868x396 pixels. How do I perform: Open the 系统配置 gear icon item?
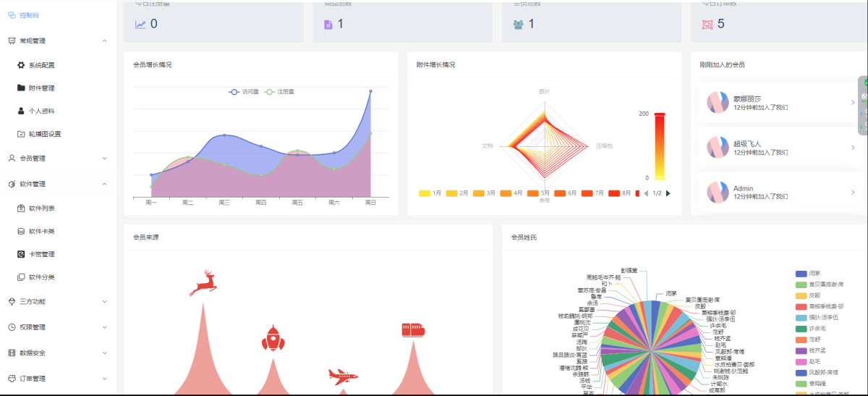(x=21, y=65)
